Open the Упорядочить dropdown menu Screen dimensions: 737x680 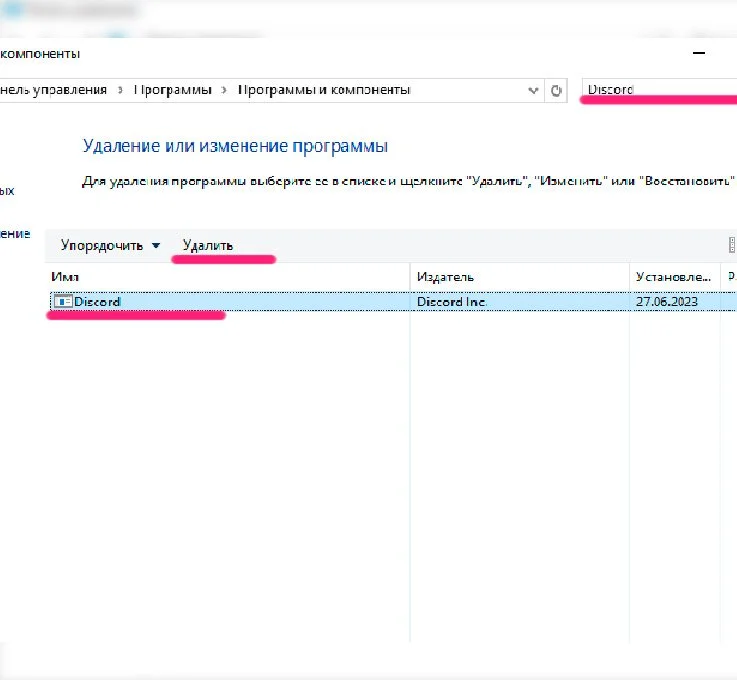click(110, 245)
